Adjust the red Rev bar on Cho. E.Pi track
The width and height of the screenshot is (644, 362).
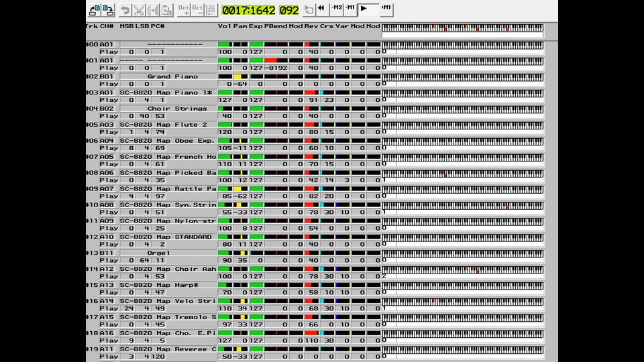(311, 333)
